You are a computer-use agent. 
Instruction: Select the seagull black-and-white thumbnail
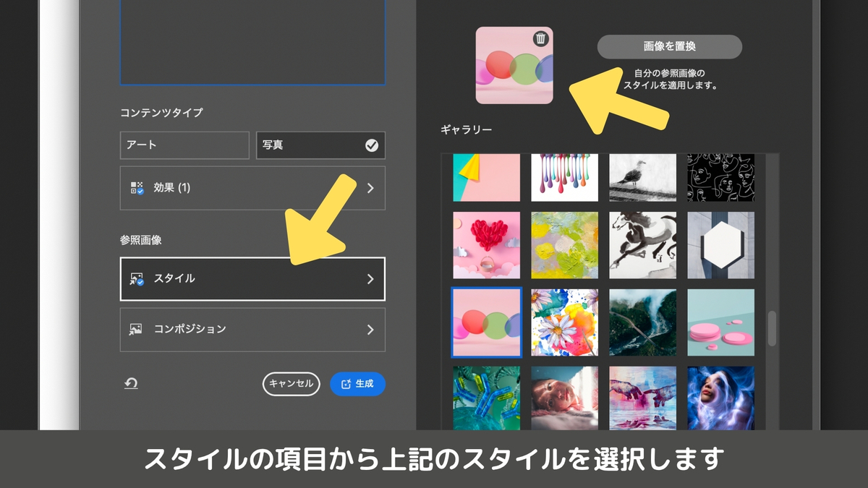pos(643,177)
